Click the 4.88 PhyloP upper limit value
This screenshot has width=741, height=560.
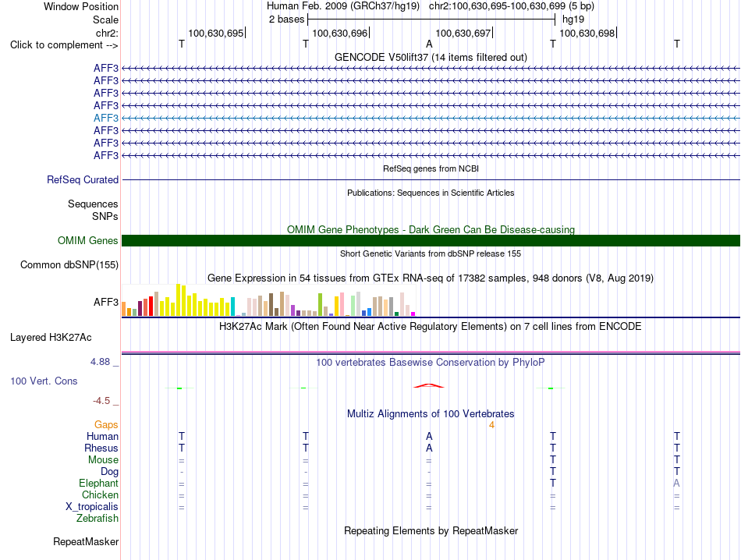(100, 362)
